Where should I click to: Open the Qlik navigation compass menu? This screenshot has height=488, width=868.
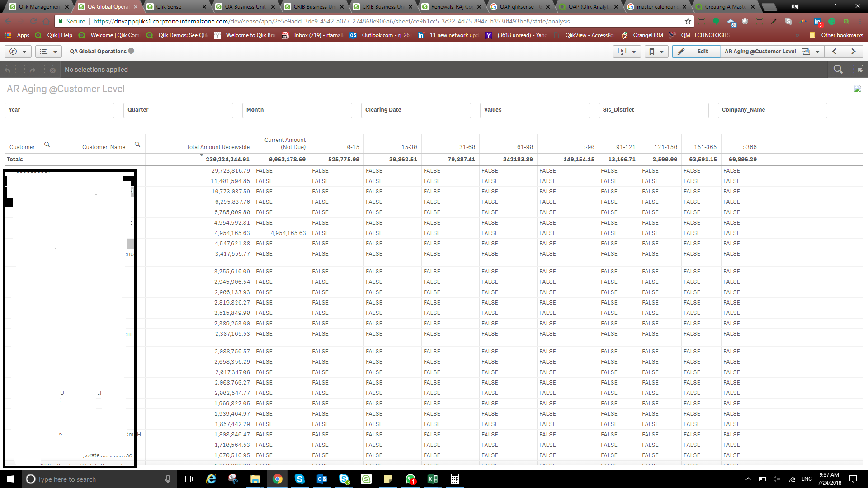pyautogui.click(x=18, y=52)
